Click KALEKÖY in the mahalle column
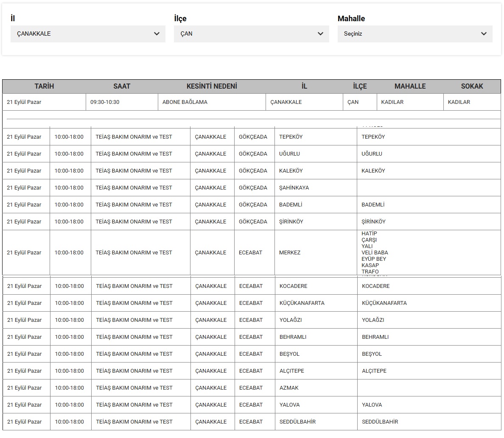 click(x=291, y=171)
